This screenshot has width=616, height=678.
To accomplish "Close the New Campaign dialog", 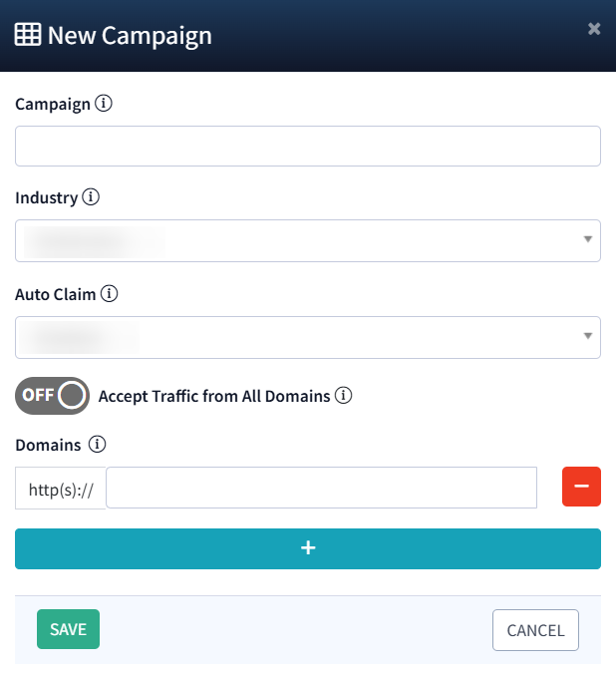I will click(x=594, y=29).
